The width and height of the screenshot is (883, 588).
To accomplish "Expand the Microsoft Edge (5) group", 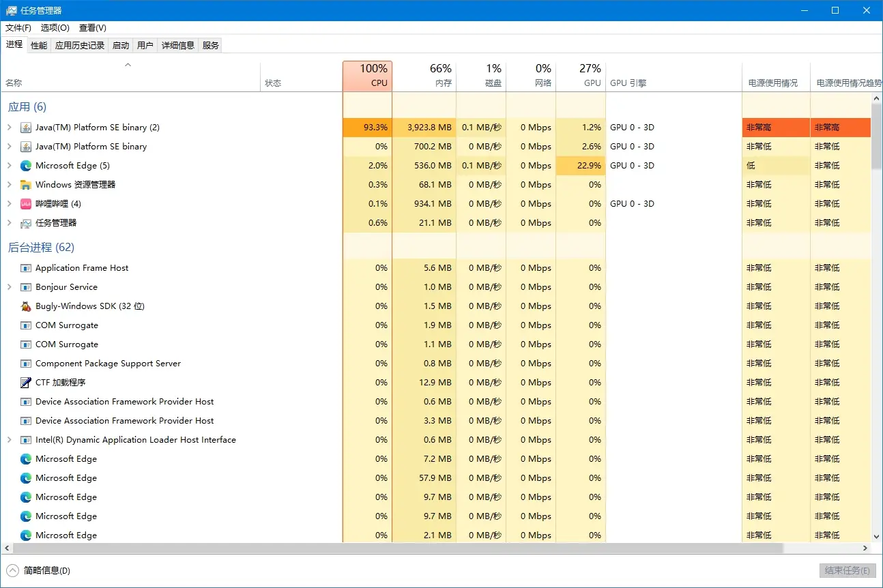I will [10, 166].
